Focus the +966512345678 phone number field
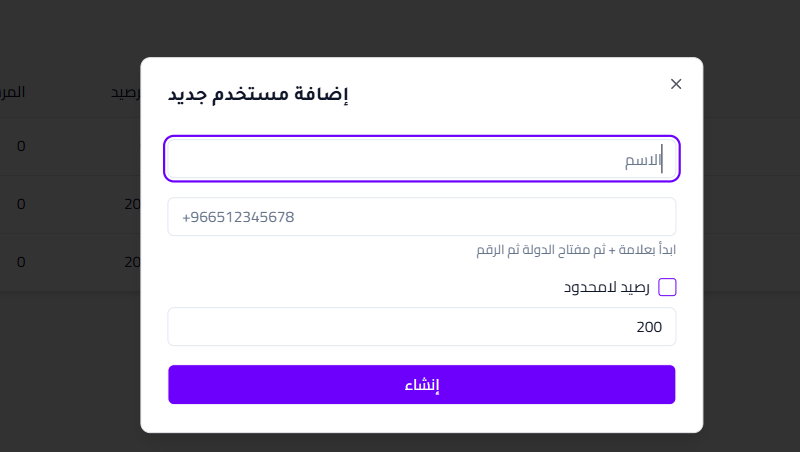800x452 pixels. pyautogui.click(x=420, y=217)
